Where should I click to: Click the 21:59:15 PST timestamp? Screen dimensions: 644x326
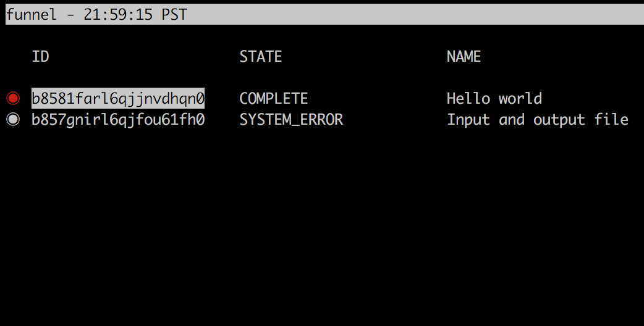pyautogui.click(x=135, y=14)
